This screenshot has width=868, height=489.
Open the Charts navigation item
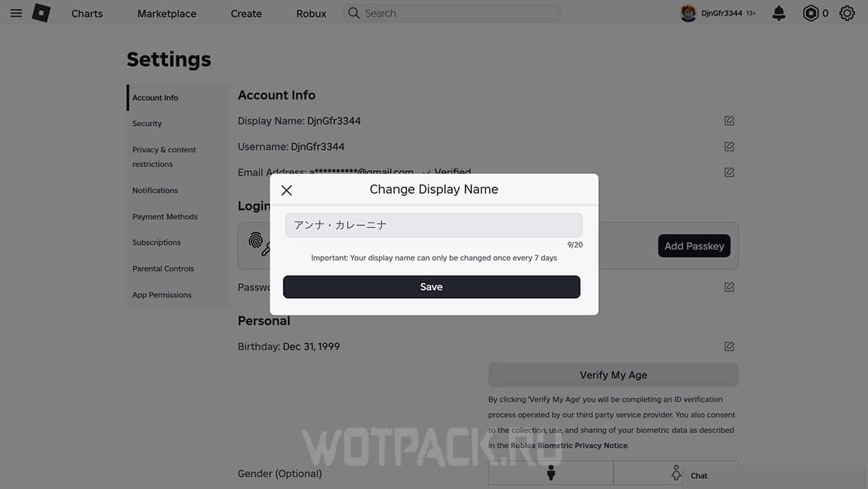[x=87, y=13]
